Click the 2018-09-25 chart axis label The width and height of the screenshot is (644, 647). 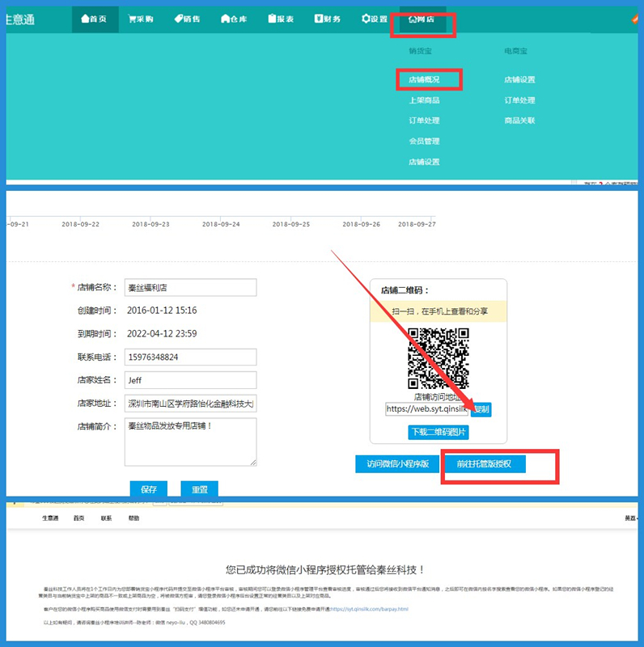(291, 224)
